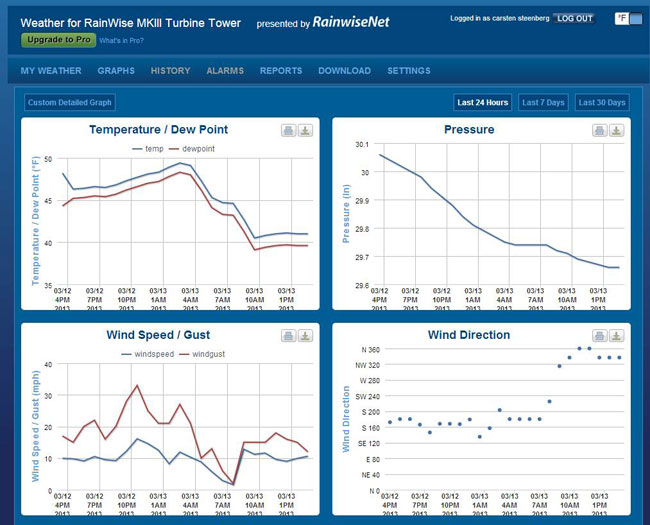Switch to the Last 30 Days range
The image size is (650, 525).
[602, 102]
